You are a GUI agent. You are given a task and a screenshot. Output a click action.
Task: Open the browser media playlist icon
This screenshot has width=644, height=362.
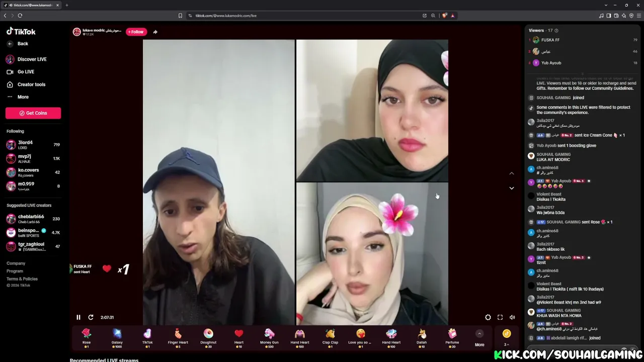(601, 16)
